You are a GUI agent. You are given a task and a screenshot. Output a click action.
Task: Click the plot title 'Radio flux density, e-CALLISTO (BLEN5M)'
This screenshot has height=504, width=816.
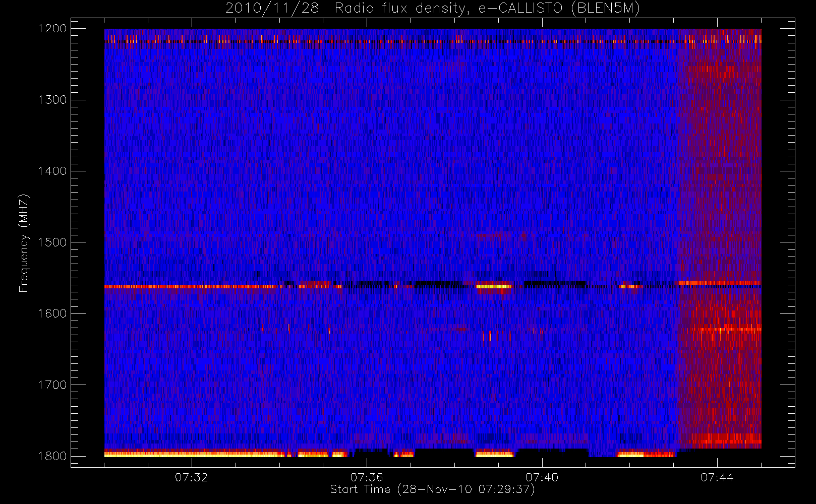pos(487,9)
